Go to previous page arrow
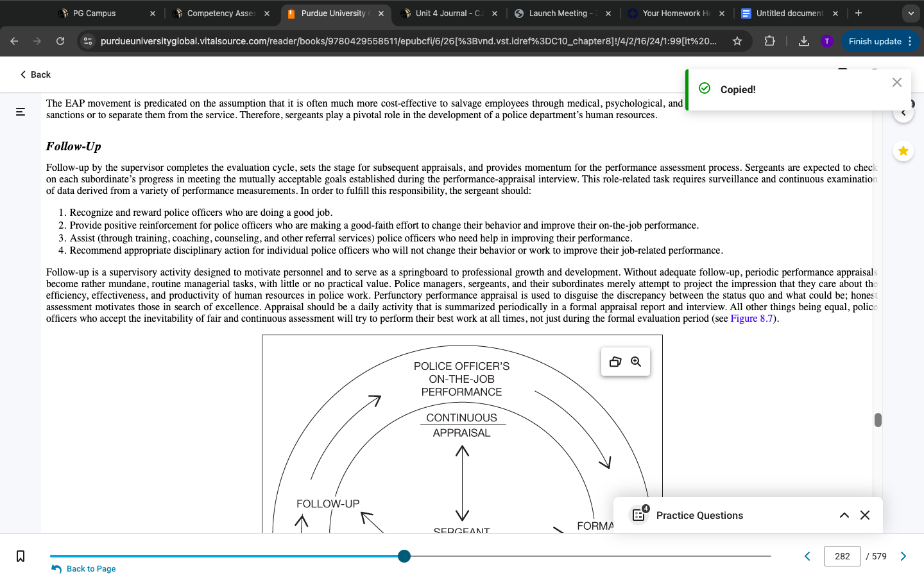This screenshot has height=578, width=924. click(807, 556)
